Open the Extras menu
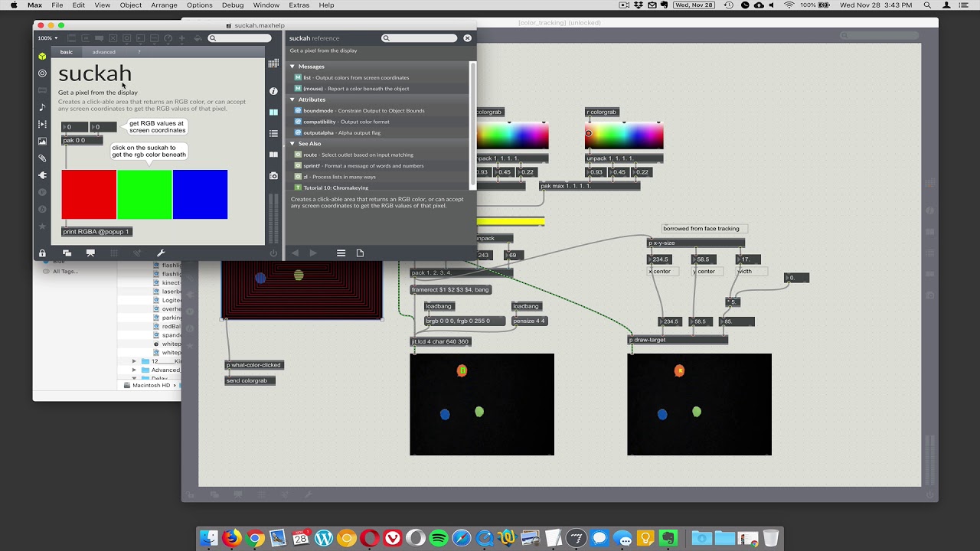The height and width of the screenshot is (551, 980). 299,5
